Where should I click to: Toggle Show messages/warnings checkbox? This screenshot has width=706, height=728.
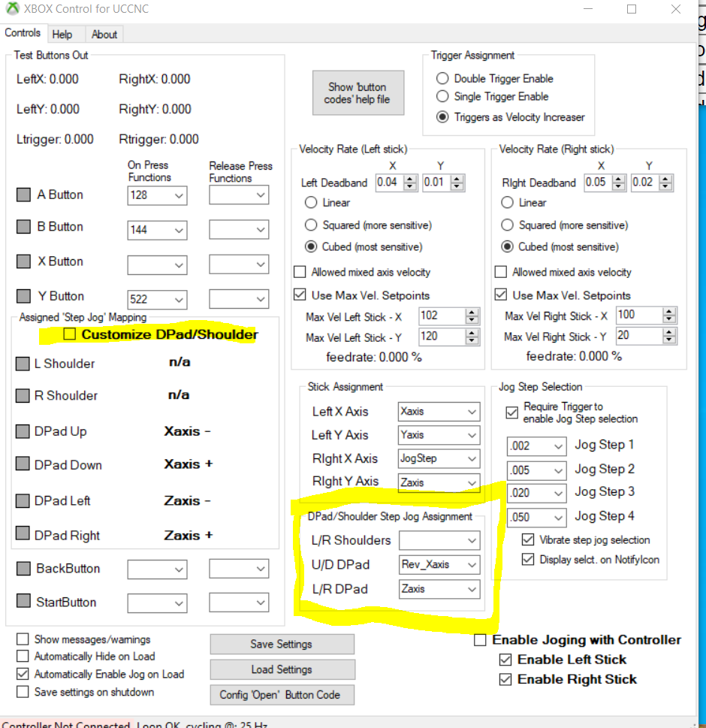23,639
